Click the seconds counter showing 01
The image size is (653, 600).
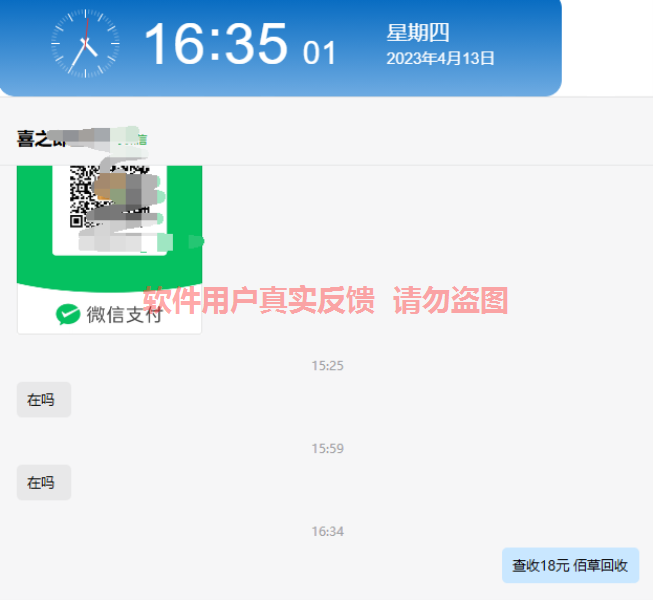(319, 53)
